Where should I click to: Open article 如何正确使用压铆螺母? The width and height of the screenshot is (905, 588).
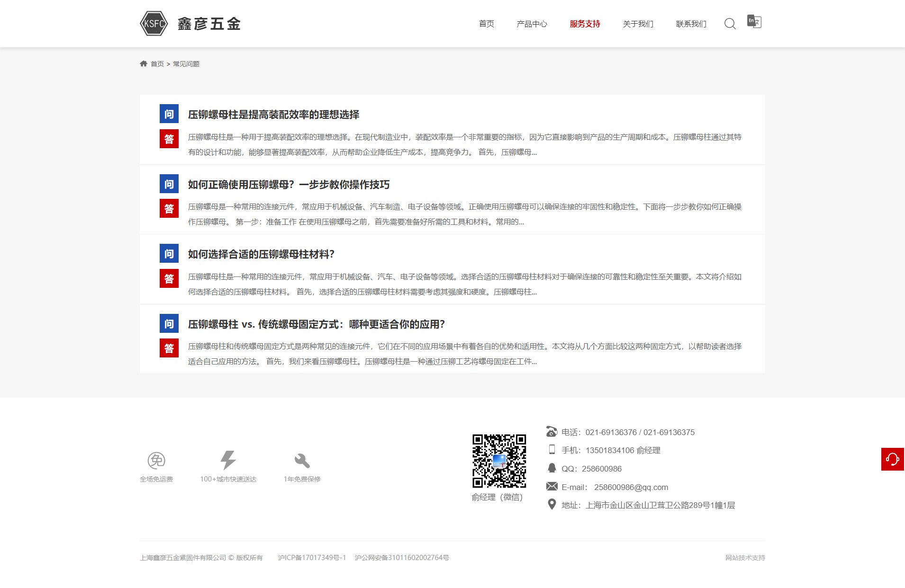289,185
